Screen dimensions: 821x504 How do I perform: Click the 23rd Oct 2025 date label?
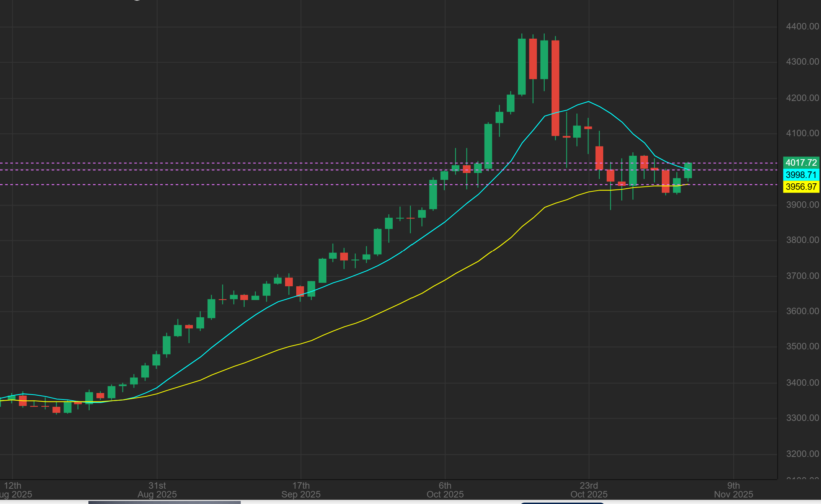pos(589,490)
